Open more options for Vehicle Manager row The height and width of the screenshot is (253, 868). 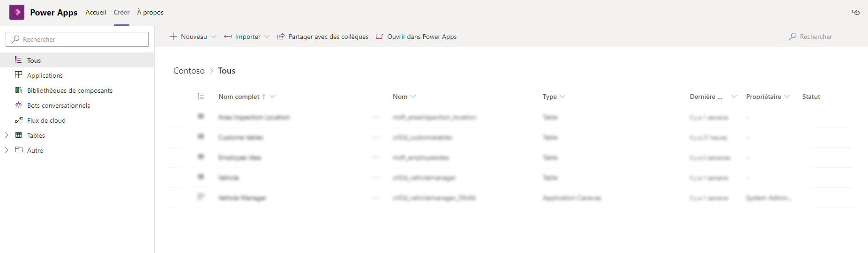click(x=376, y=198)
